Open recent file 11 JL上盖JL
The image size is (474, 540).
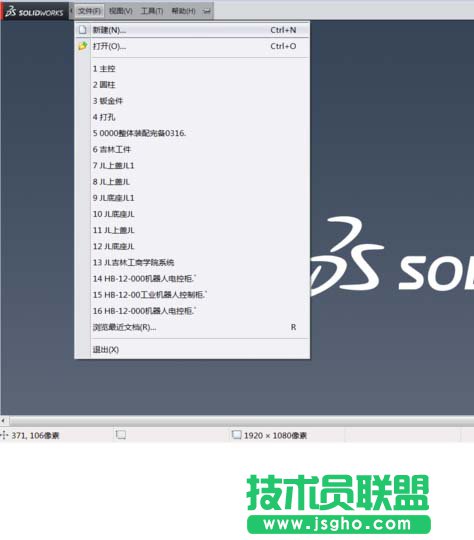point(192,230)
